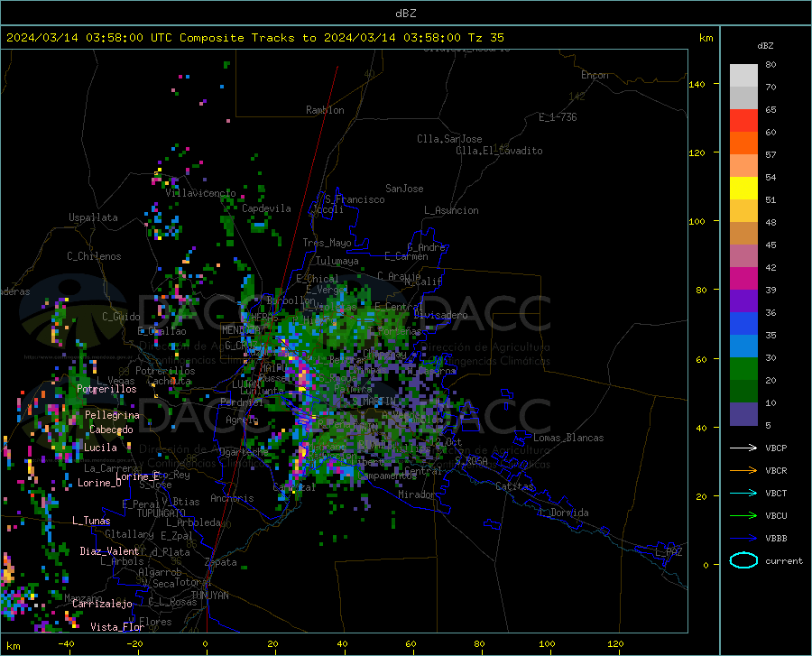Select the red 65 dBZ color swatch
Viewport: 812px width, 656px height.
coord(743,121)
